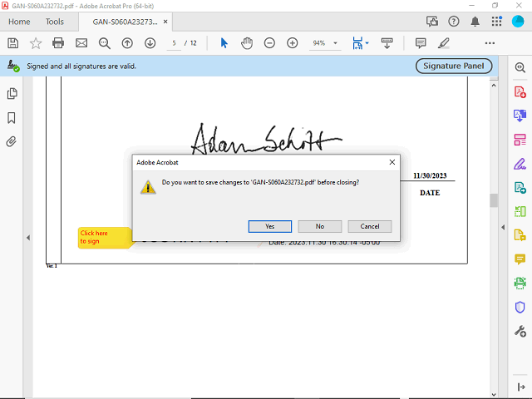
Task: Click the scrollbar down arrow
Action: click(494, 395)
